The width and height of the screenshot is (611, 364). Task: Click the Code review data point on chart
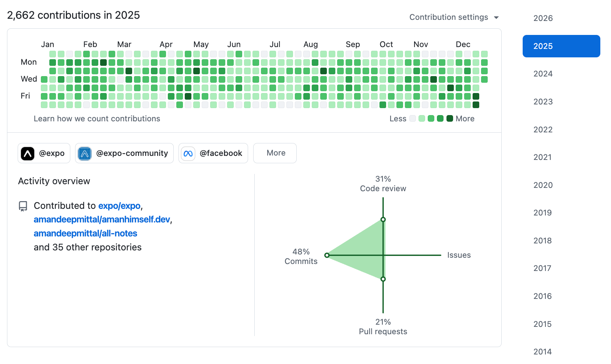point(383,220)
